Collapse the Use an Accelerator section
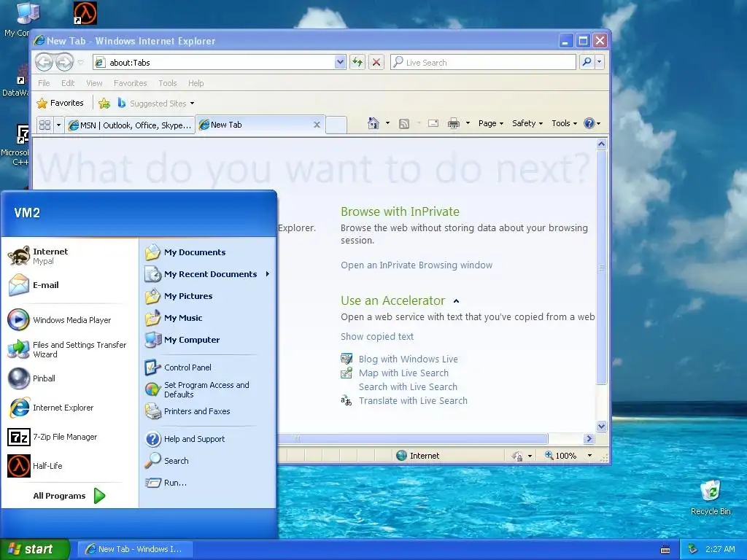 pyautogui.click(x=457, y=301)
